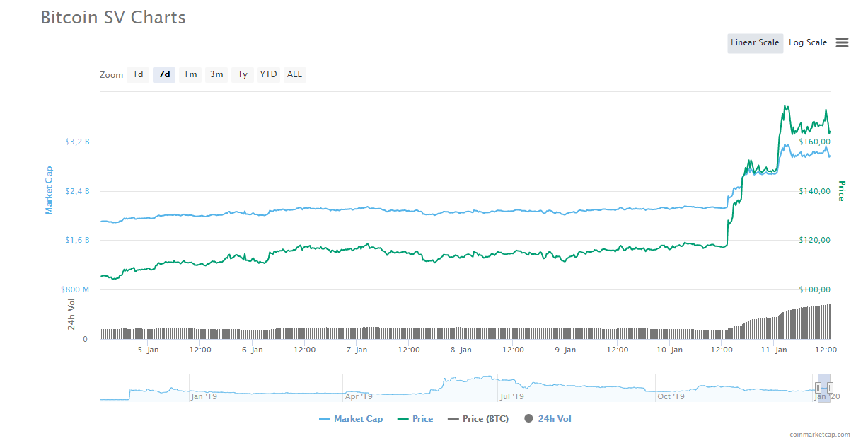868x448 pixels.
Task: Click the 11. Jan date axis label
Action: pos(775,350)
